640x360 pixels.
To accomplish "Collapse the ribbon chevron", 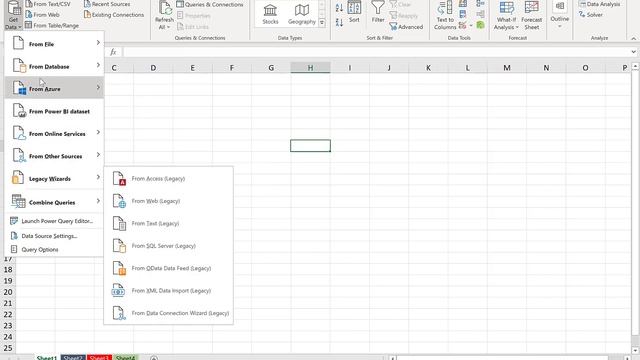I will click(633, 38).
